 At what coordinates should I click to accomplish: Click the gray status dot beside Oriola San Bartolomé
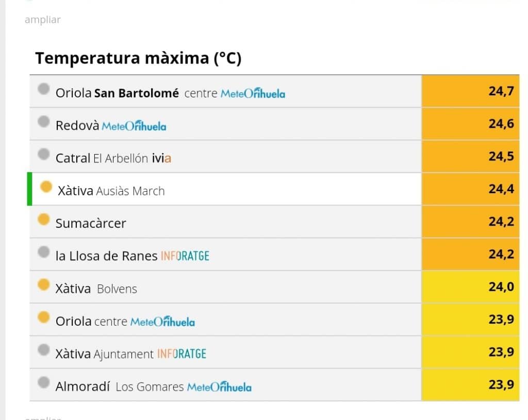pyautogui.click(x=43, y=89)
